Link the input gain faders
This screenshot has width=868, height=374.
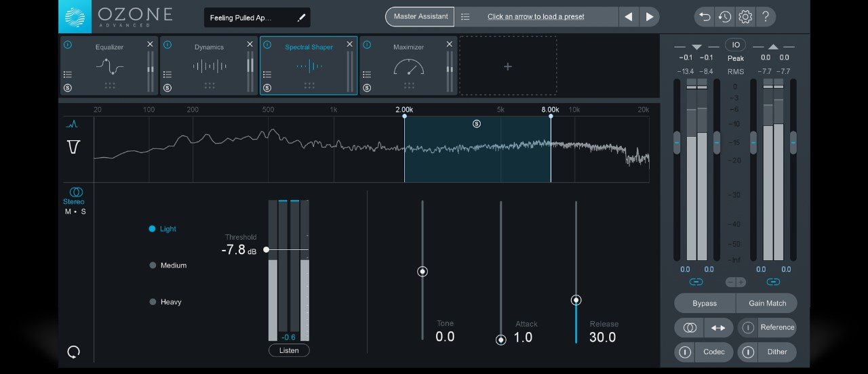point(696,282)
